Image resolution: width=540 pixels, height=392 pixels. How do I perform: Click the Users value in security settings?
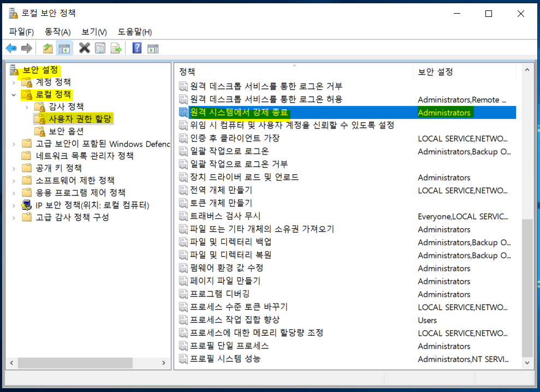(428, 320)
